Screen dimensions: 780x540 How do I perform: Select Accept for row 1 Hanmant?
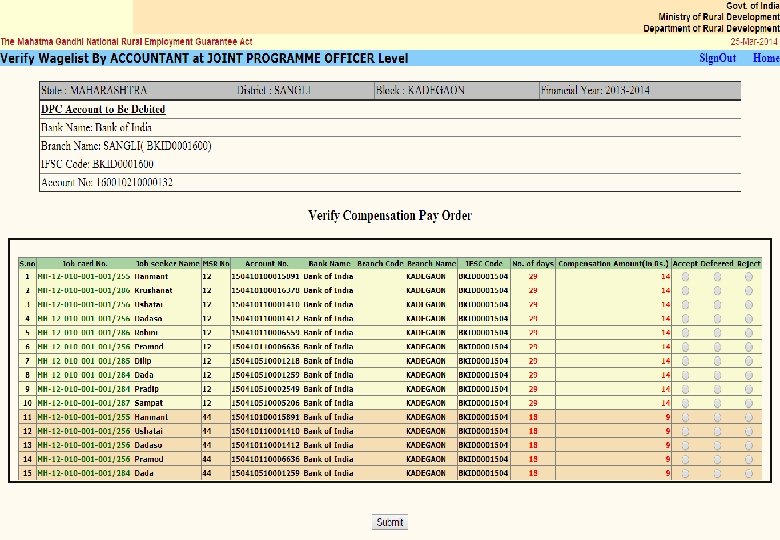click(685, 276)
